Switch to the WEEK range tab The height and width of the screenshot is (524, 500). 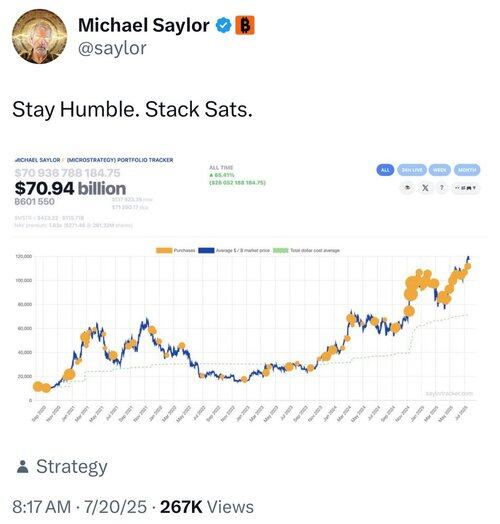[440, 170]
